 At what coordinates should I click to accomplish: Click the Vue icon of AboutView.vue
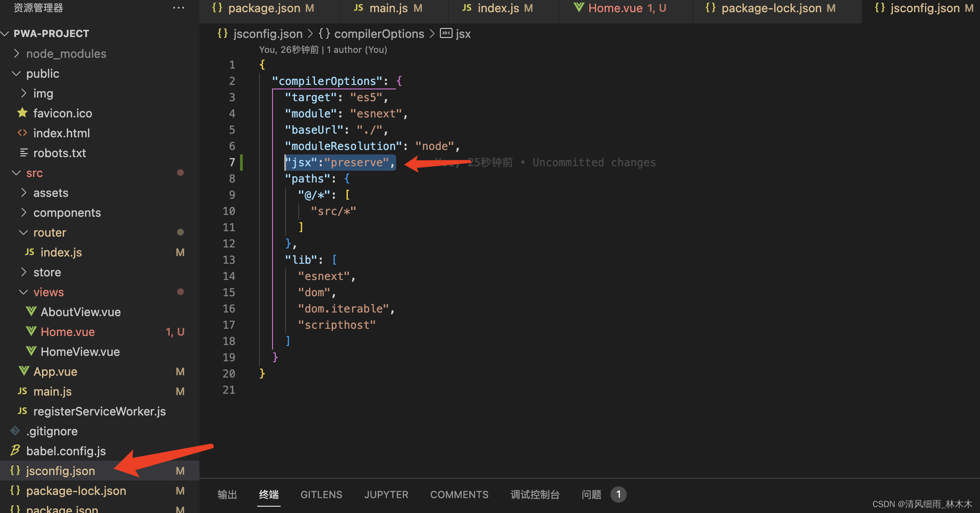31,312
